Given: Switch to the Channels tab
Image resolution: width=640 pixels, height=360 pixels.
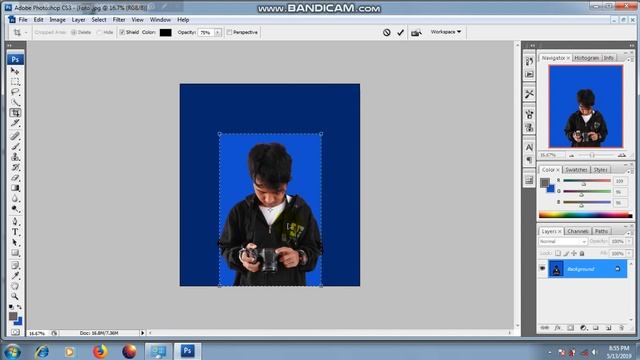Looking at the screenshot, I should click(578, 231).
